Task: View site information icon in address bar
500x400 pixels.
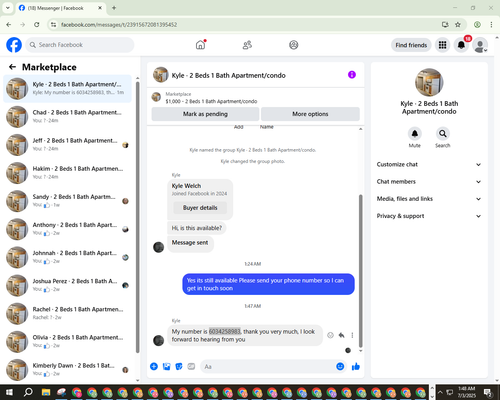Action: pyautogui.click(x=53, y=25)
